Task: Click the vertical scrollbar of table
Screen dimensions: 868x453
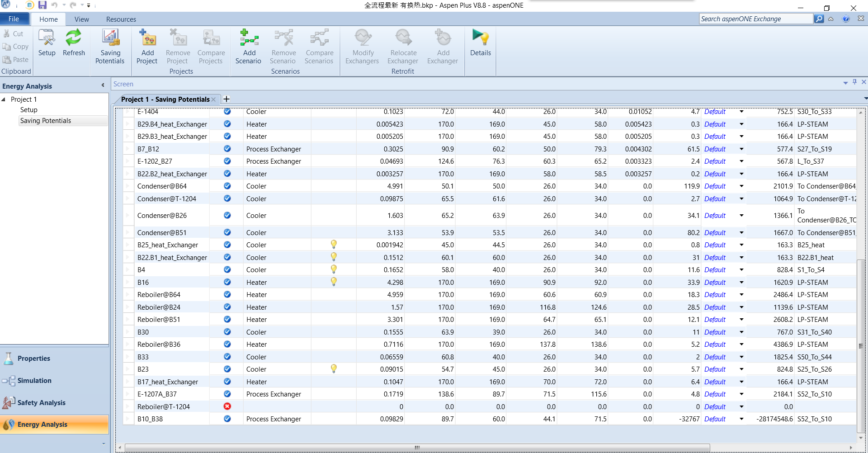Action: pyautogui.click(x=861, y=346)
